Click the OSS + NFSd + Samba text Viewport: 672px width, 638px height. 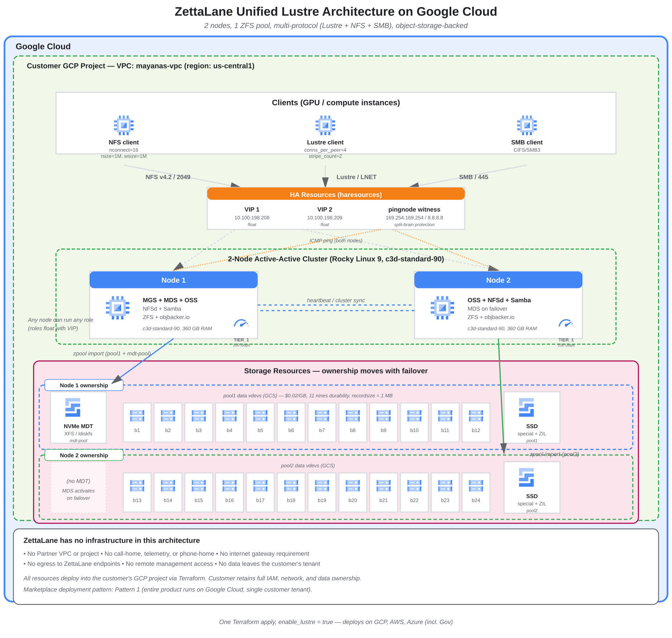coord(499,300)
